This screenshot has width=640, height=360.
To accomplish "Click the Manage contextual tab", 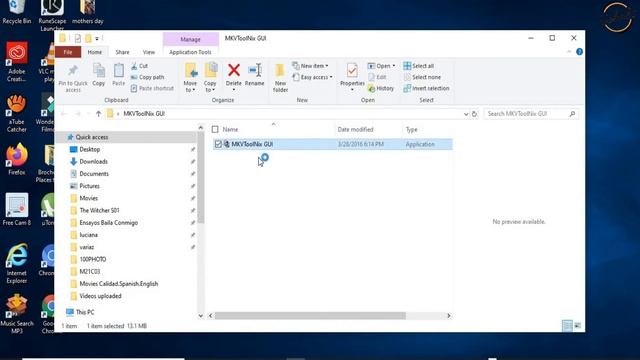I will click(x=190, y=40).
